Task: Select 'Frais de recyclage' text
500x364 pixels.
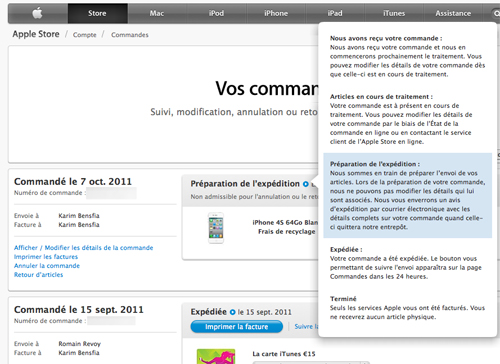Action: (287, 231)
